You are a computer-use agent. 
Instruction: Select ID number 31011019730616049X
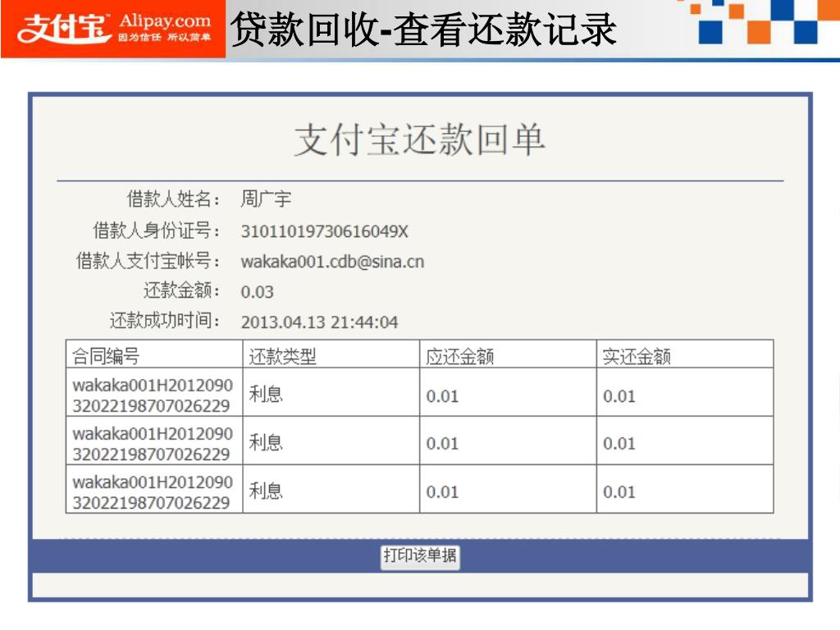(x=324, y=231)
